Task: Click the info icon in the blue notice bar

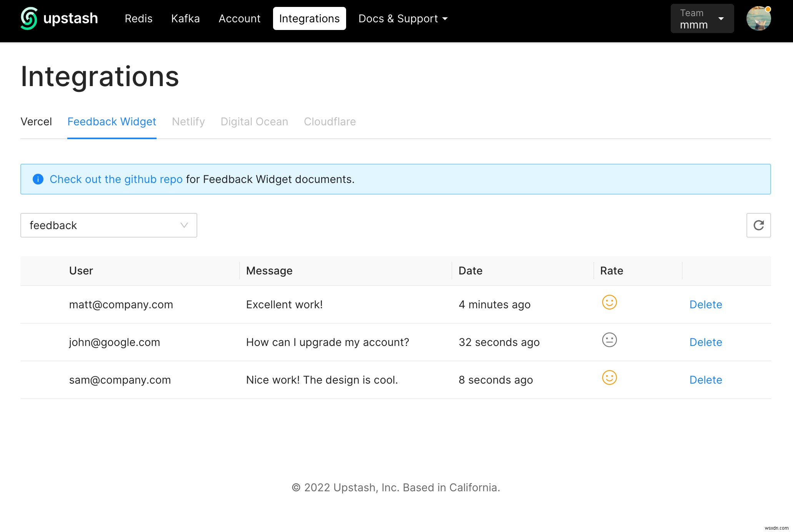Action: 37,179
